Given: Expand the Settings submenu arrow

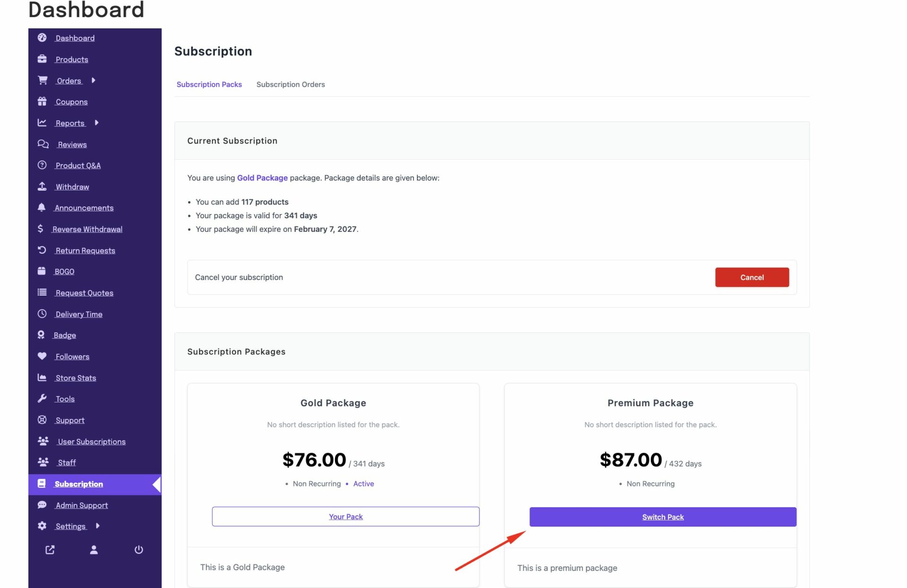Looking at the screenshot, I should (97, 526).
